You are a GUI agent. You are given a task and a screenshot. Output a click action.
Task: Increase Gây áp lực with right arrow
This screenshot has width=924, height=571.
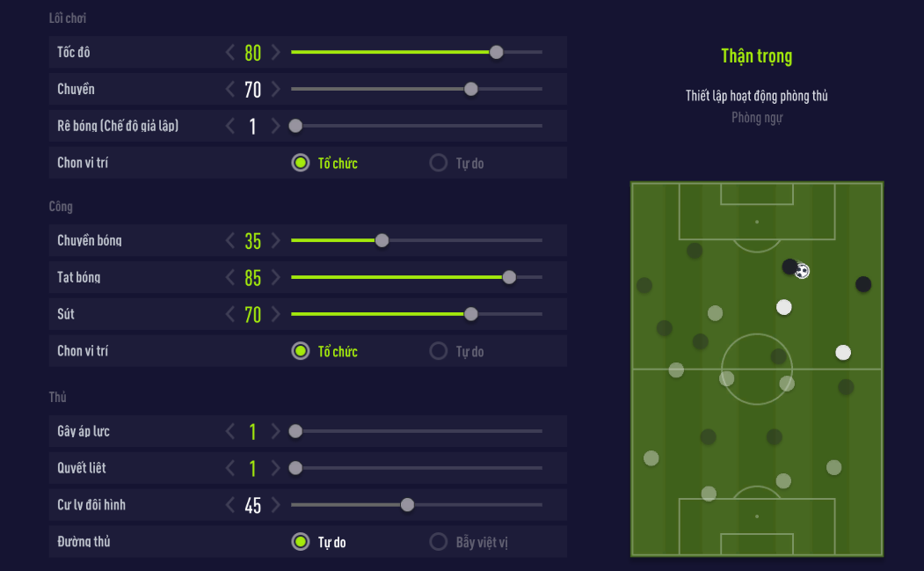275,432
